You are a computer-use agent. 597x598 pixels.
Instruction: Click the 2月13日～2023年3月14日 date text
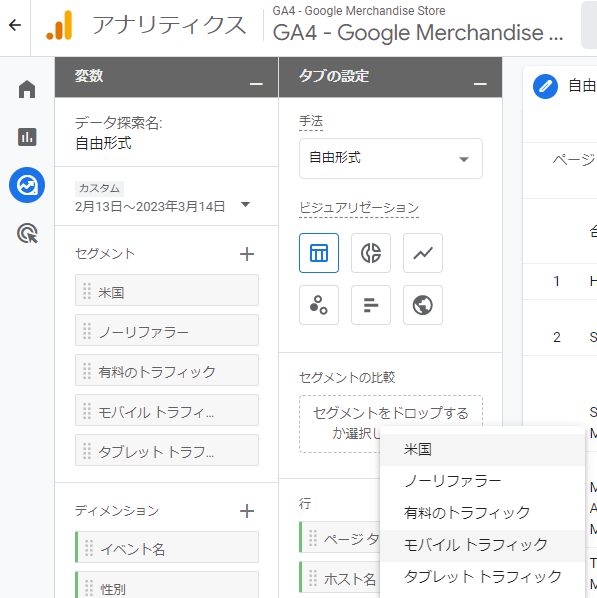[150, 207]
